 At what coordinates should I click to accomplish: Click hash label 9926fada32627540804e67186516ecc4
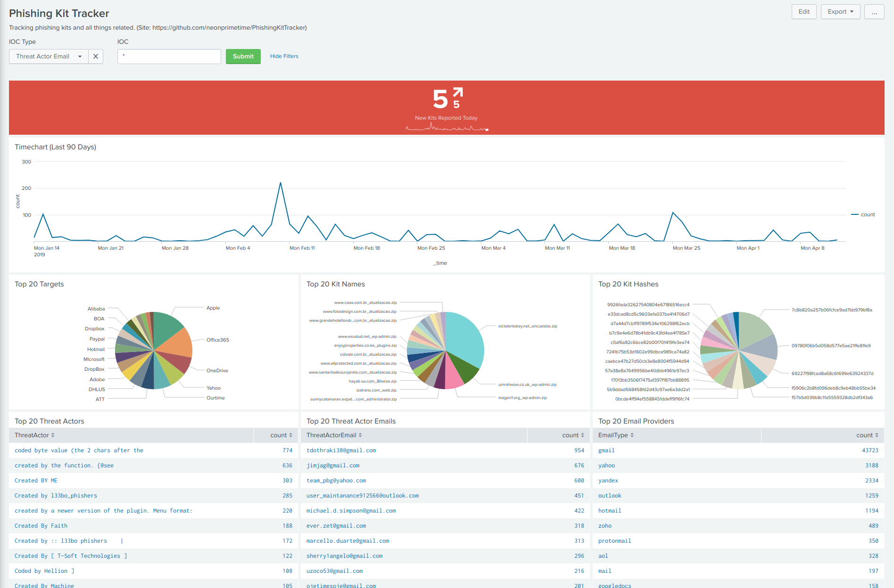click(x=648, y=305)
